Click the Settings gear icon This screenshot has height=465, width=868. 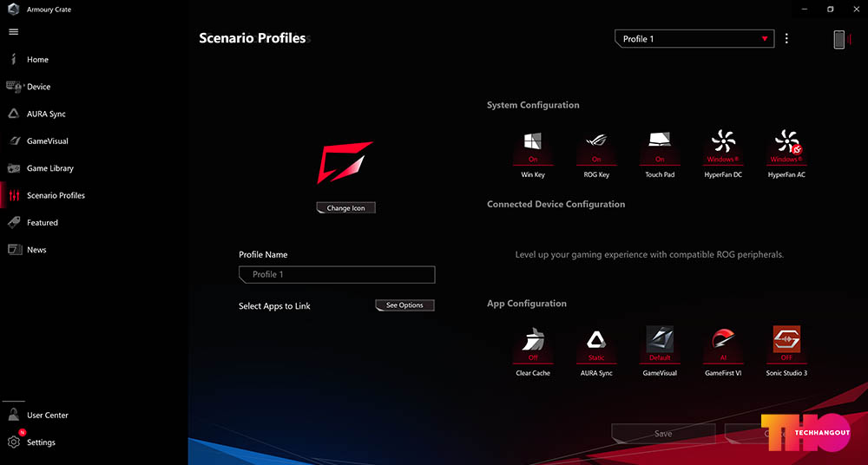pyautogui.click(x=14, y=442)
